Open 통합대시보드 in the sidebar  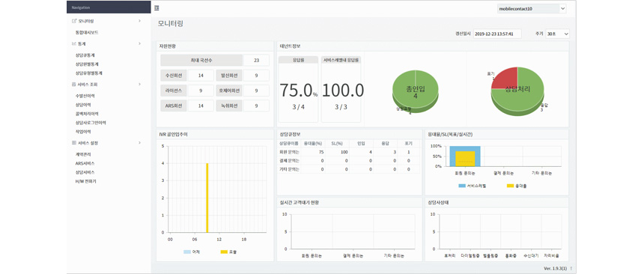[87, 32]
